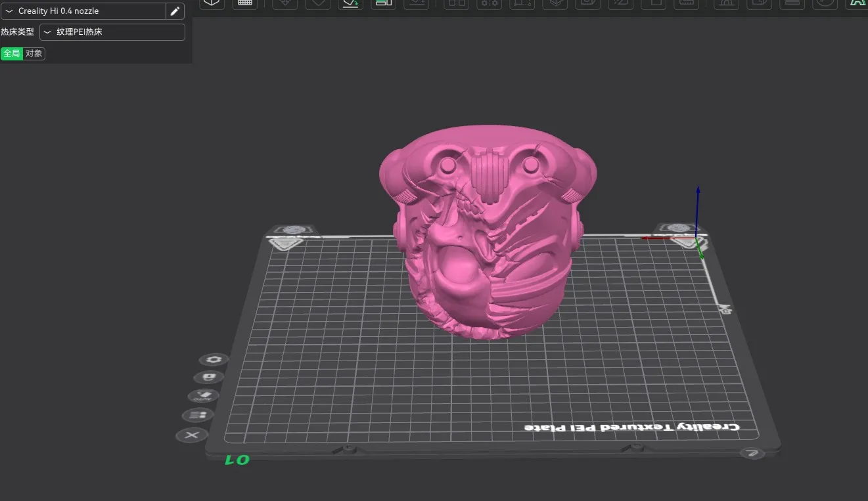Click the list-style round icon beside the plate
Screen dimensions: 868x501
click(x=198, y=415)
